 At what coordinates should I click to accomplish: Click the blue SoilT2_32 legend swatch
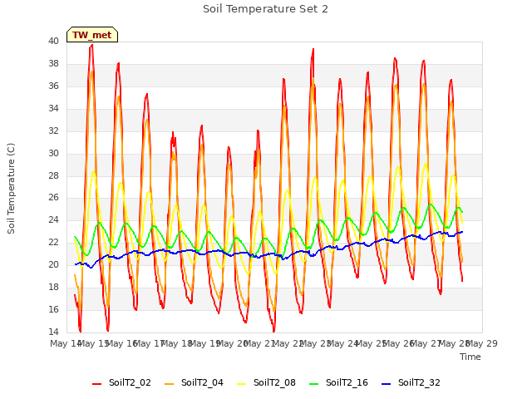[x=386, y=383]
